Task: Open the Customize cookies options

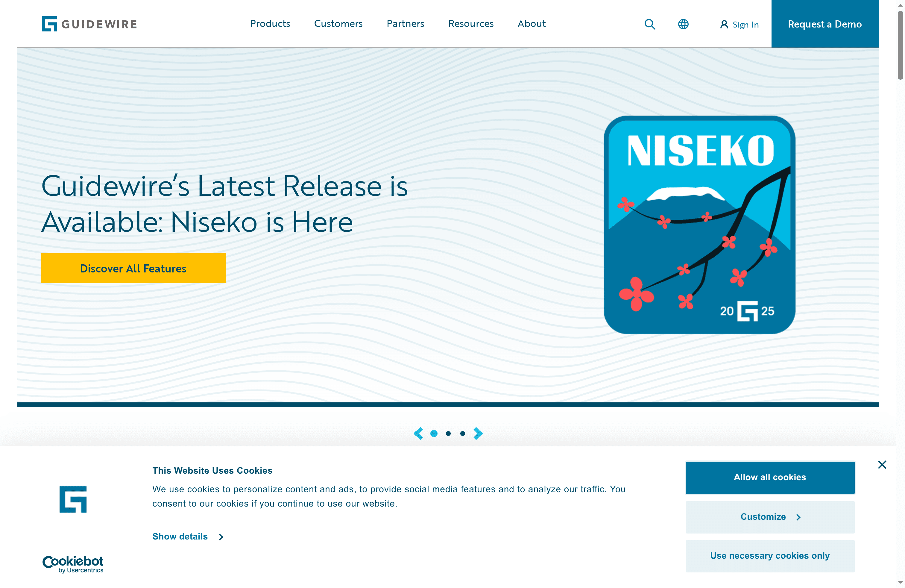Action: (x=770, y=517)
